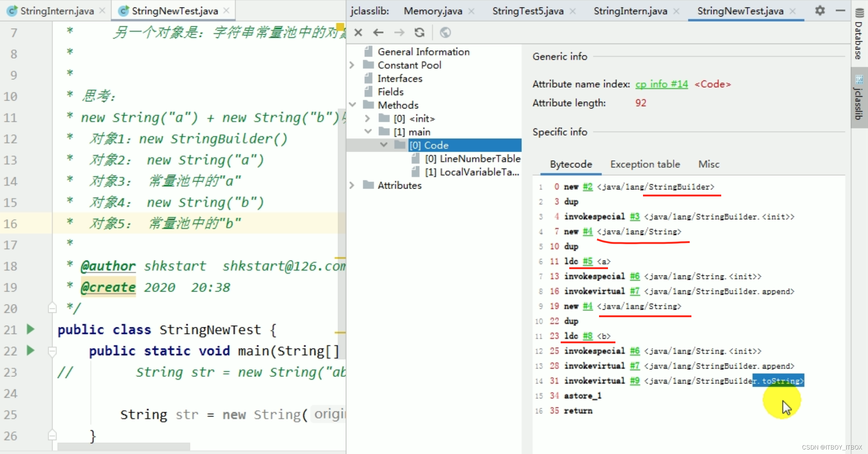Collapse the Methods tree node
Image resolution: width=868 pixels, height=454 pixels.
(352, 105)
